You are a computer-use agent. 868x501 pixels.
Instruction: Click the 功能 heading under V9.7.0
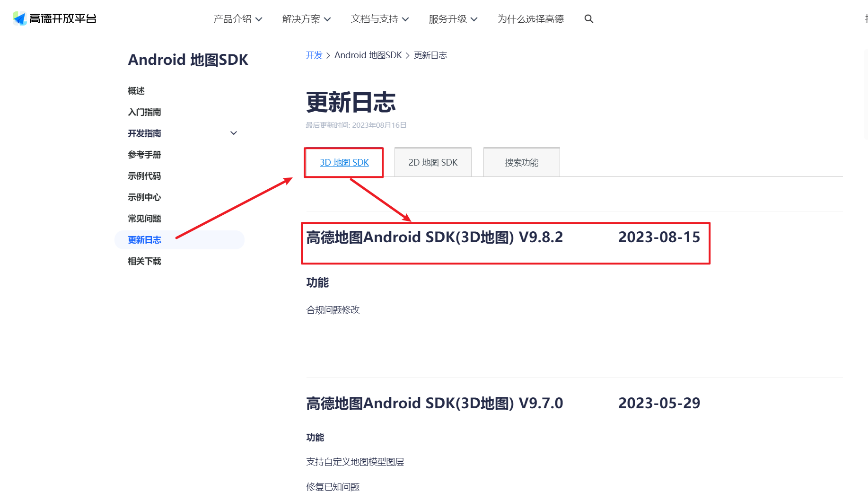click(315, 438)
